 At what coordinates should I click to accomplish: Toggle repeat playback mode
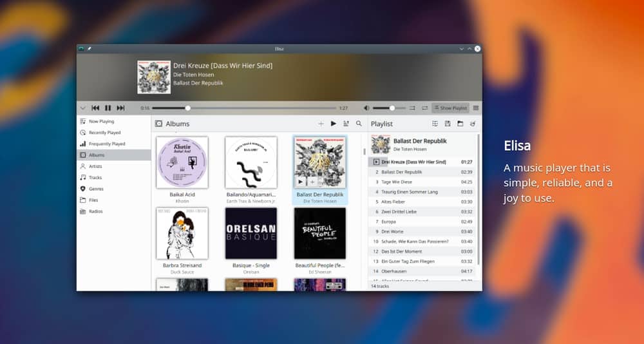[x=424, y=108]
